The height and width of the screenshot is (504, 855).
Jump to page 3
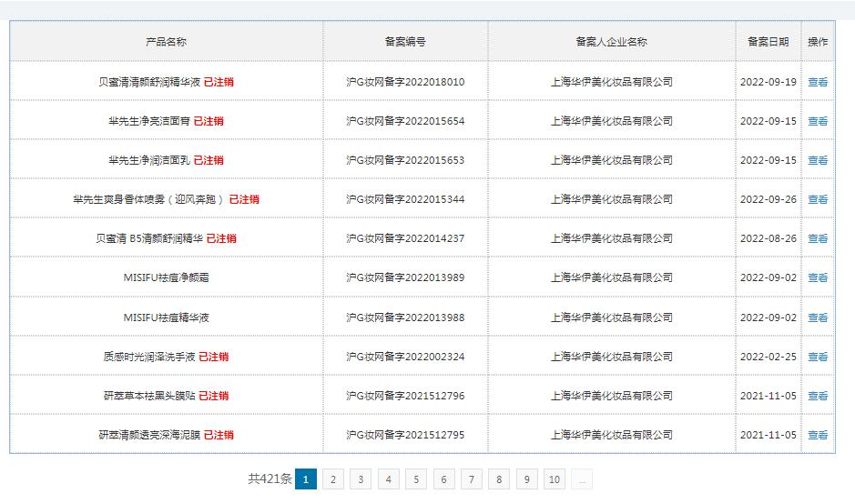(x=361, y=479)
